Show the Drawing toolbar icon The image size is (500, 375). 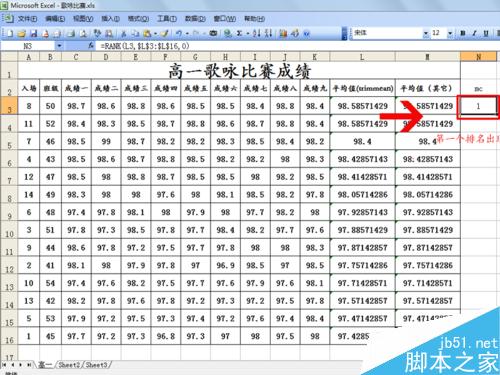(295, 33)
